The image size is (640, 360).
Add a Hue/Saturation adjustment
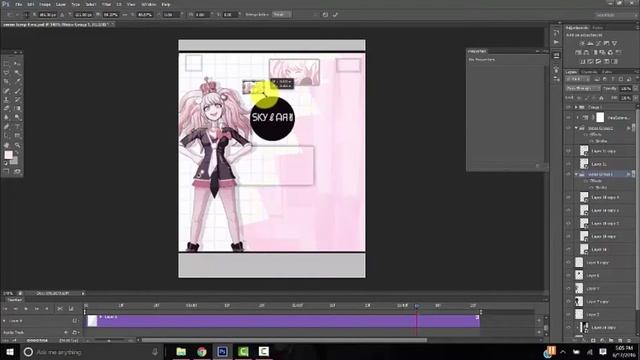point(578,52)
